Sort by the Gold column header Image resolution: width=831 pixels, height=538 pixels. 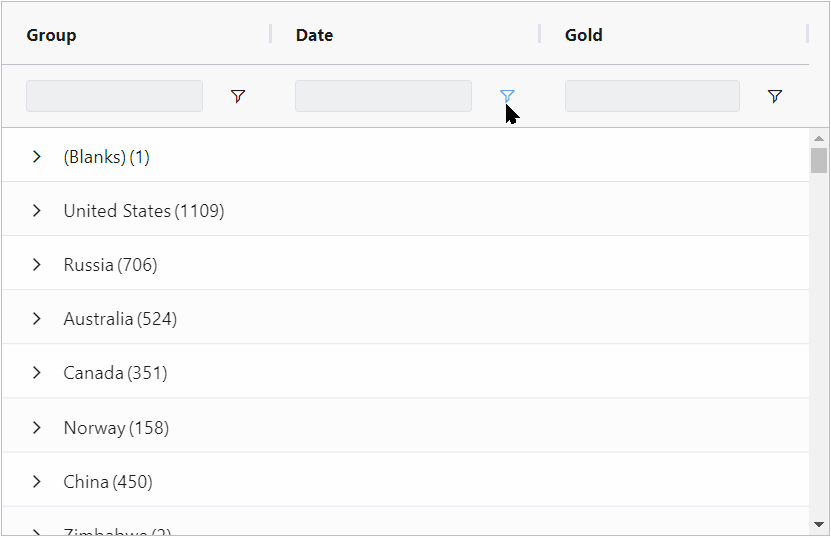pos(584,35)
